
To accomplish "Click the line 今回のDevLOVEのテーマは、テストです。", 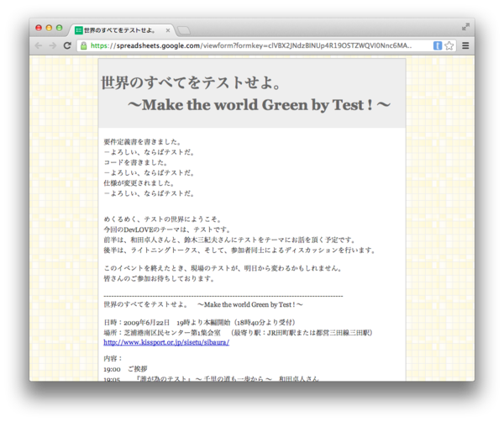I will [x=167, y=229].
